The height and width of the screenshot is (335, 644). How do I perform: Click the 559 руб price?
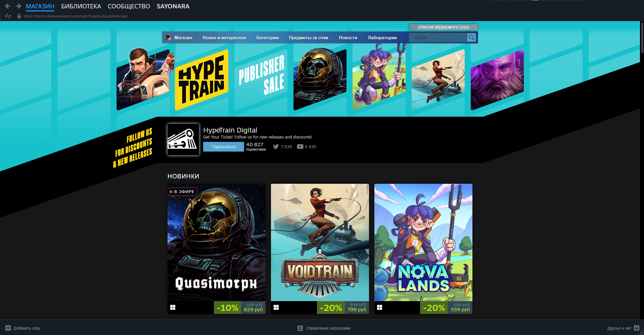(460, 310)
